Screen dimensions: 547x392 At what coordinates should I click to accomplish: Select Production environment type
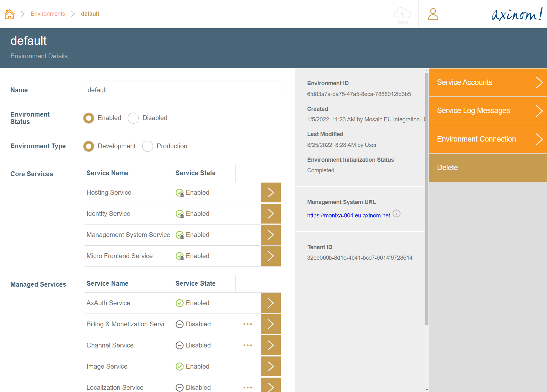click(147, 146)
